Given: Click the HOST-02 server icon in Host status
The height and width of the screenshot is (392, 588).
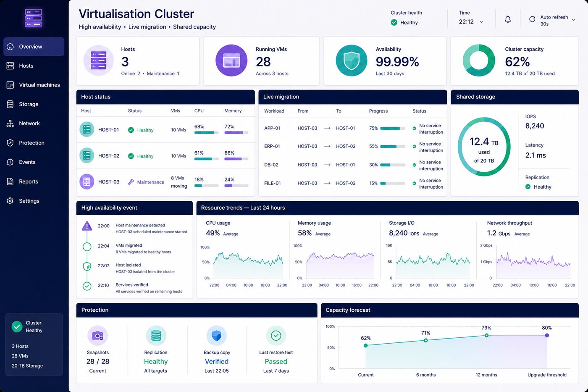Looking at the screenshot, I should point(87,155).
